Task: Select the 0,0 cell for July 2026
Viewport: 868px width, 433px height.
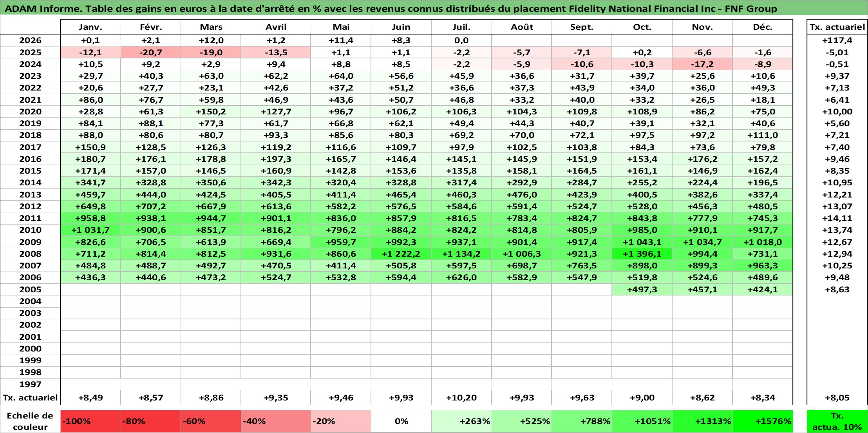Action: point(461,40)
